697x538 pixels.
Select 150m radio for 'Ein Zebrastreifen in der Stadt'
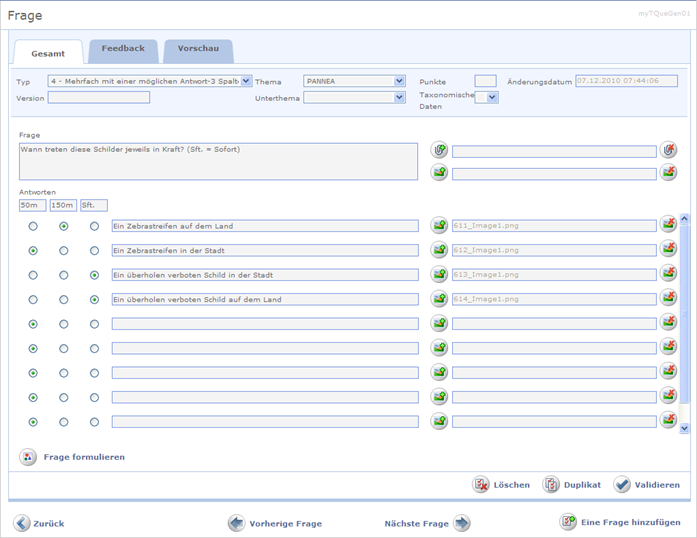point(64,250)
